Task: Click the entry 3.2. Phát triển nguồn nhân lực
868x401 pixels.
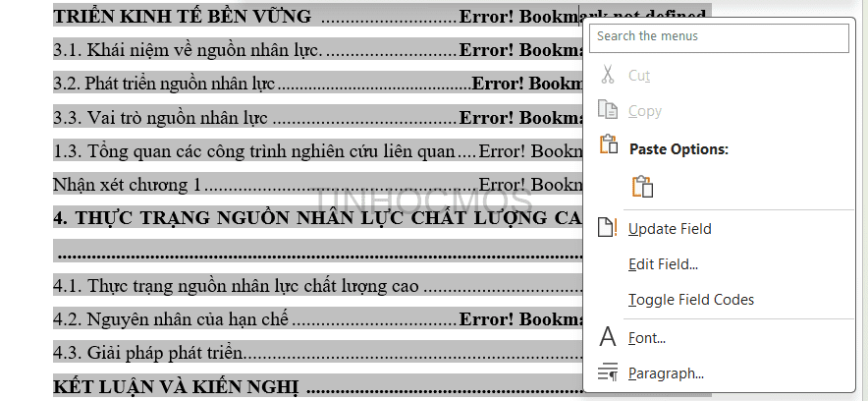Action: click(164, 84)
